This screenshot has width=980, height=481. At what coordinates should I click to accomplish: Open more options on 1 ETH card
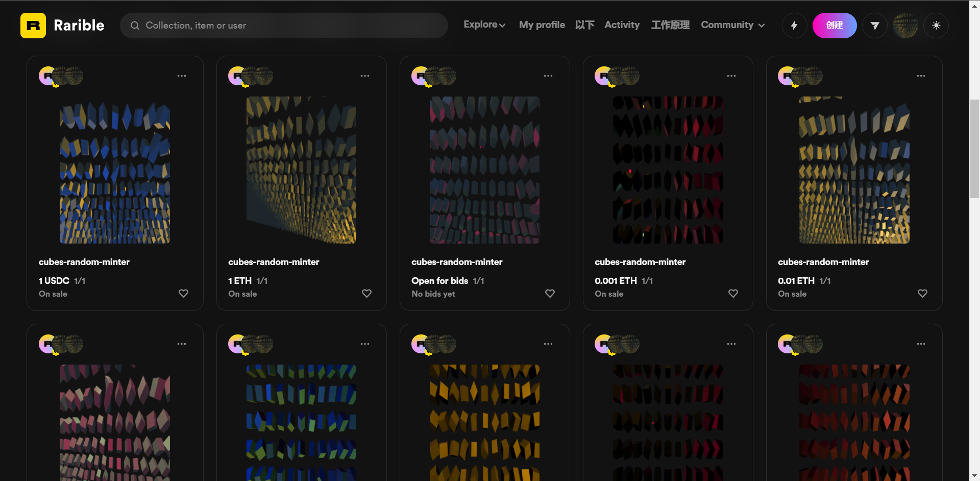click(x=365, y=76)
